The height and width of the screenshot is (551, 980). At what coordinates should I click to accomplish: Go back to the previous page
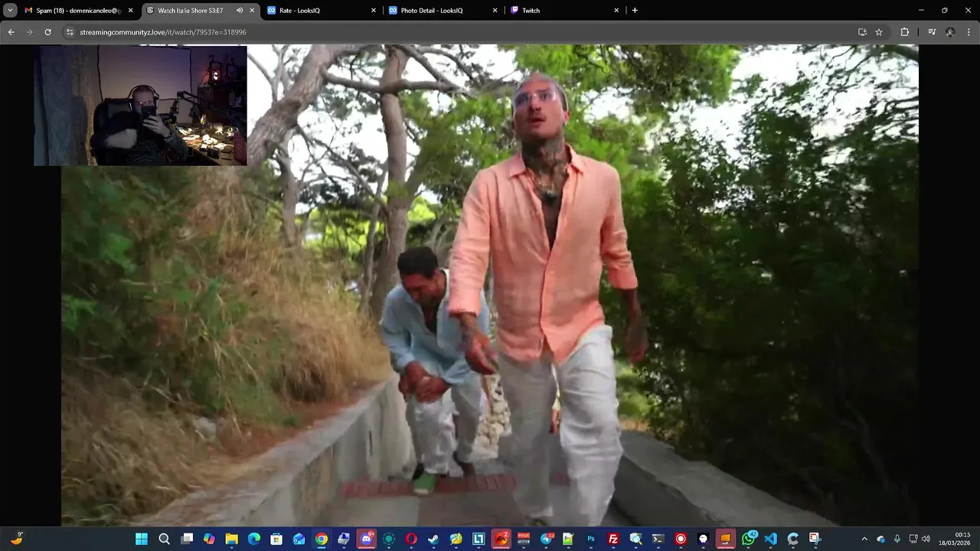point(11,32)
